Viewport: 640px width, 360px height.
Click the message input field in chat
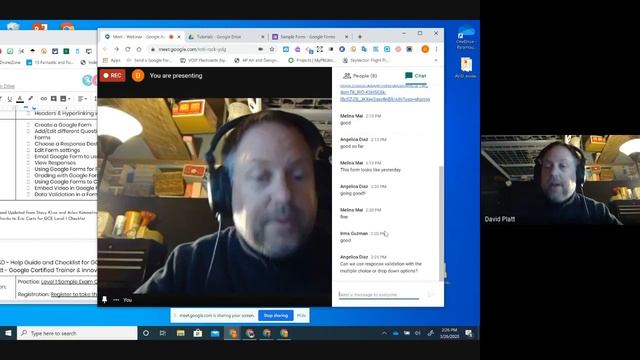378,294
